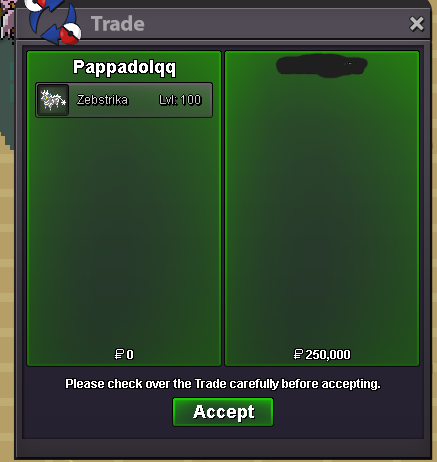Click the Accept trade button

click(223, 412)
